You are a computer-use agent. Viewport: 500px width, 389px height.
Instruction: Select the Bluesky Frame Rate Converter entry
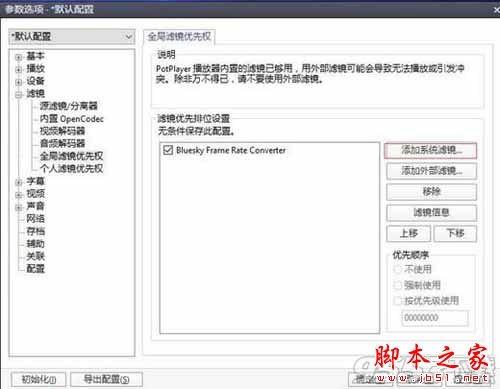pos(231,150)
